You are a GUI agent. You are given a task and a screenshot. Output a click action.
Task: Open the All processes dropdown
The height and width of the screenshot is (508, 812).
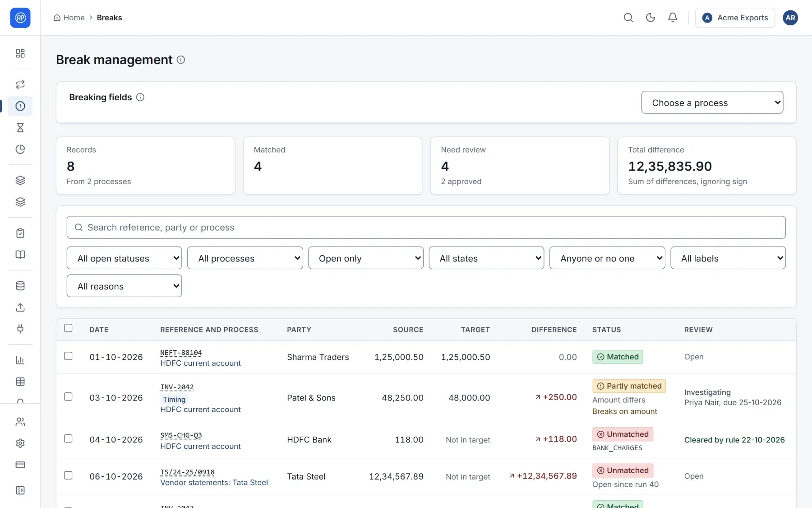245,258
